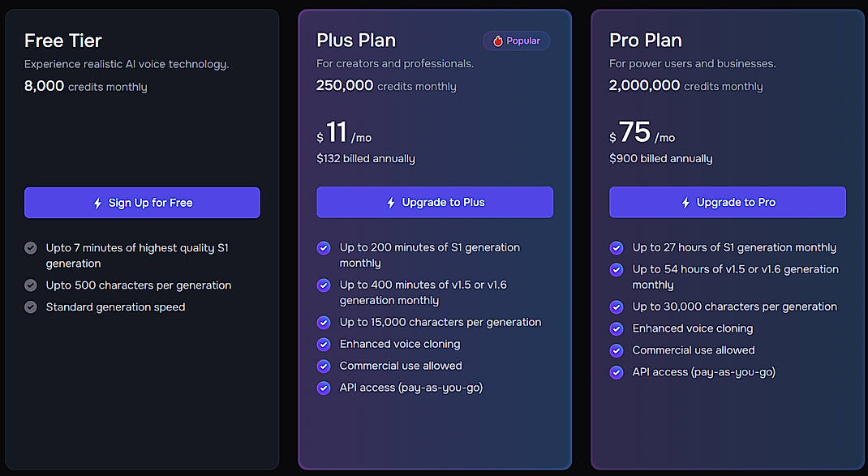
Task: Click the checkmark beside Commercial use allowed in Pro
Action: point(617,350)
